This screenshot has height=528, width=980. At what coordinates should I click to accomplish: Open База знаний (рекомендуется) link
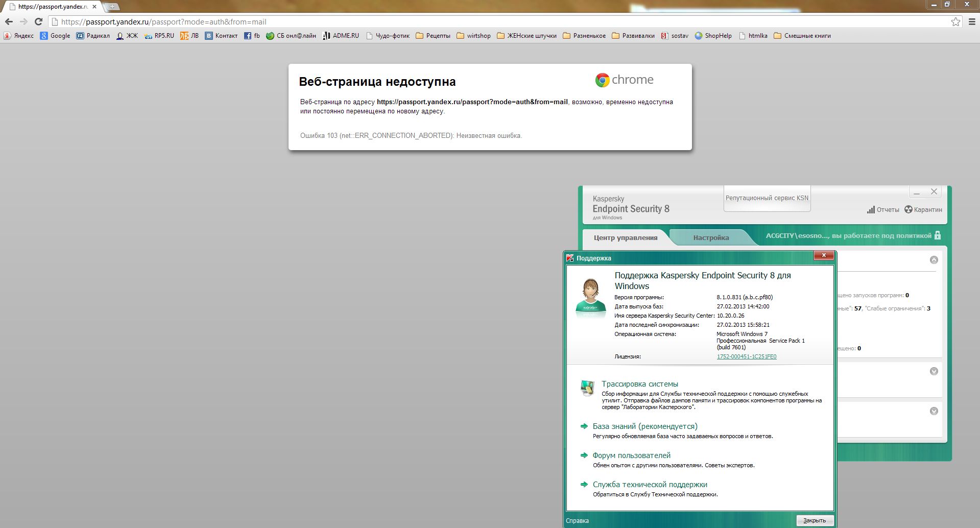[x=645, y=426]
